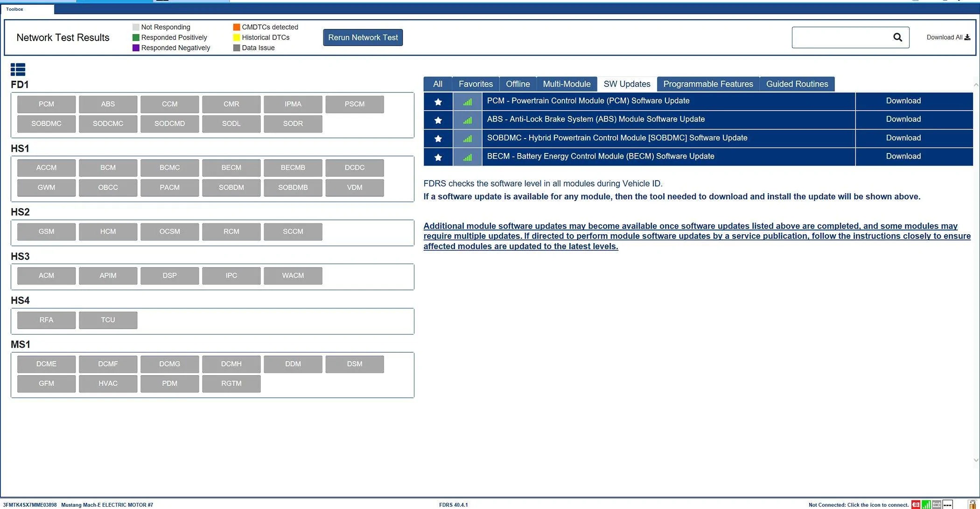Image resolution: width=980 pixels, height=509 pixels.
Task: Select SCCM module button
Action: click(x=293, y=231)
